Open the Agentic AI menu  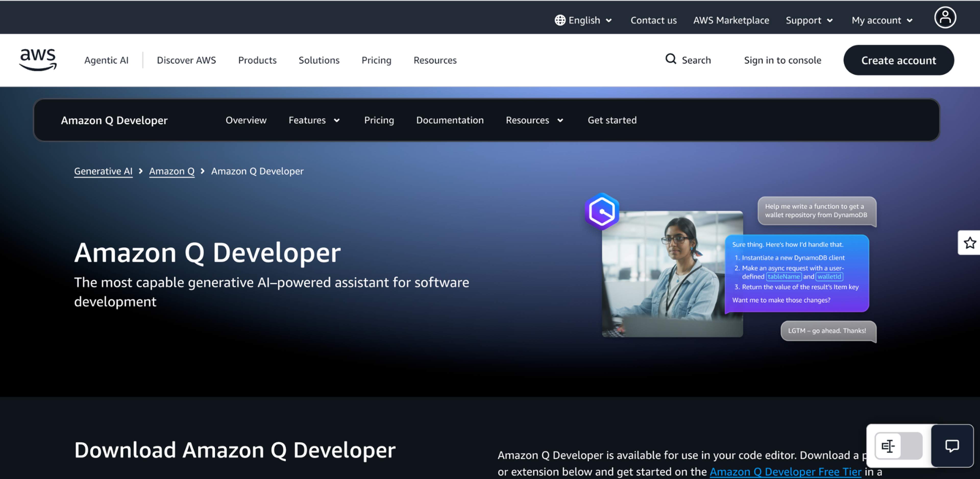tap(106, 60)
